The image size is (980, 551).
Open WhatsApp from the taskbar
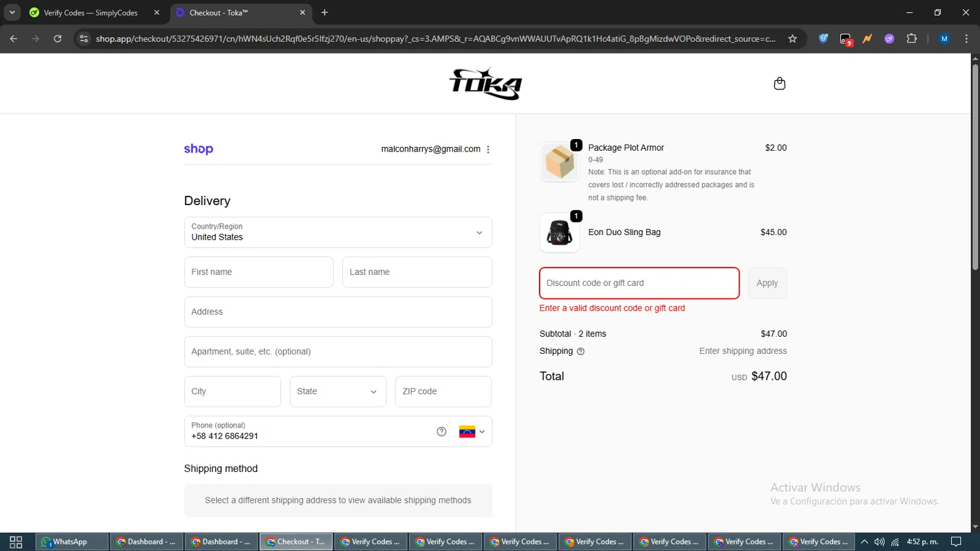pyautogui.click(x=71, y=542)
